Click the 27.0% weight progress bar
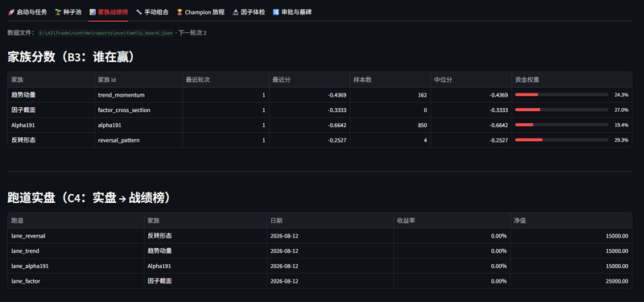644x302 pixels. 561,110
